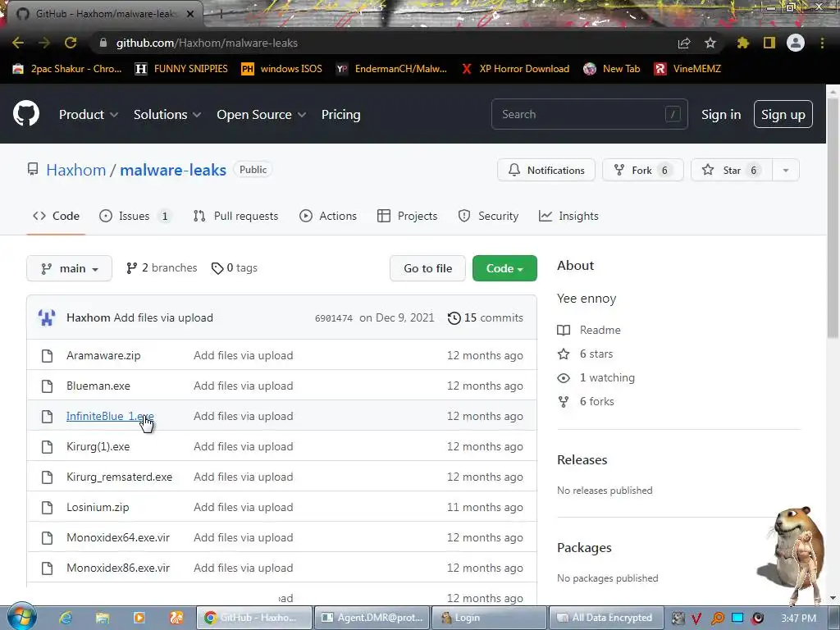
Task: View the 0 tags link
Action: tap(235, 268)
